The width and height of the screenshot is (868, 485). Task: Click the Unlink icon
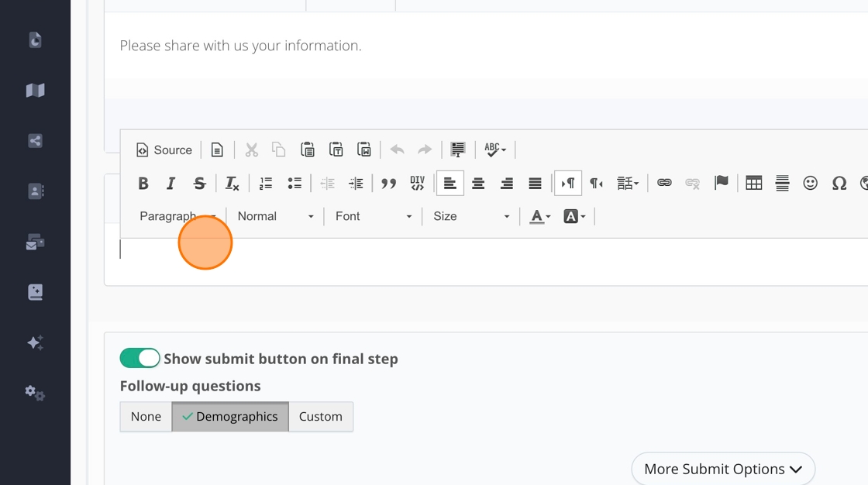[x=693, y=184]
